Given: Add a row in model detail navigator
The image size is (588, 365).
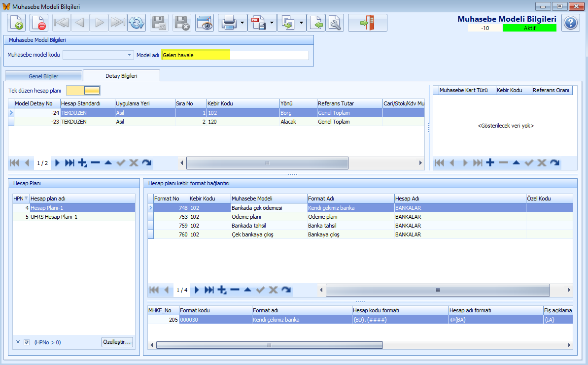Looking at the screenshot, I should click(x=82, y=163).
